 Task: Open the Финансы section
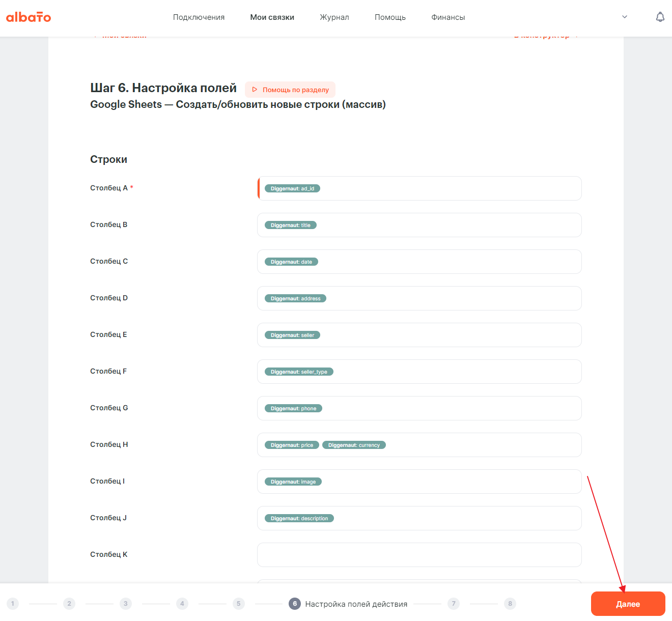tap(448, 17)
